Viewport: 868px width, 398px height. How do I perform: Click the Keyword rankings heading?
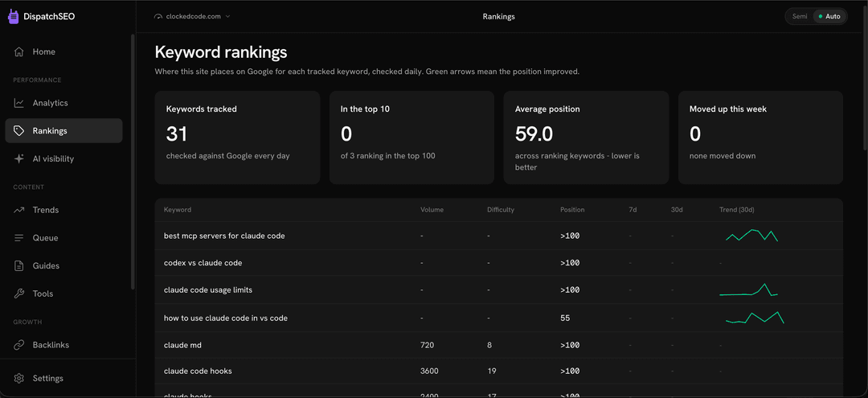tap(221, 52)
